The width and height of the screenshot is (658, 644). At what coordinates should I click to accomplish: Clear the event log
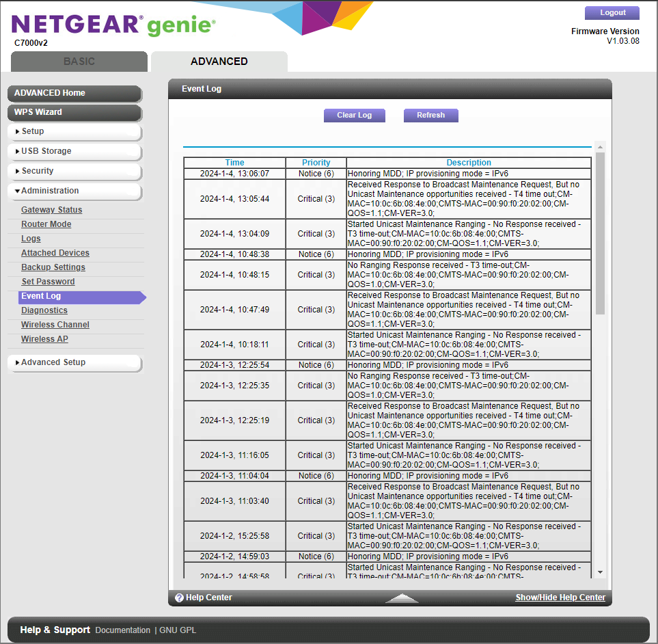pos(354,115)
